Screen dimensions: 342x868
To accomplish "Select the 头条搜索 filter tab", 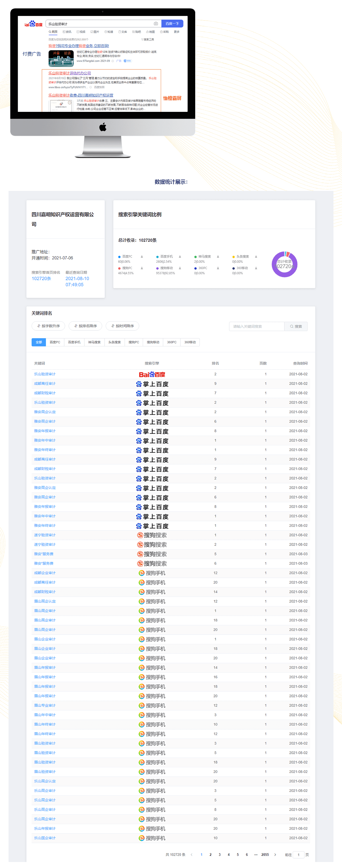I will (115, 342).
